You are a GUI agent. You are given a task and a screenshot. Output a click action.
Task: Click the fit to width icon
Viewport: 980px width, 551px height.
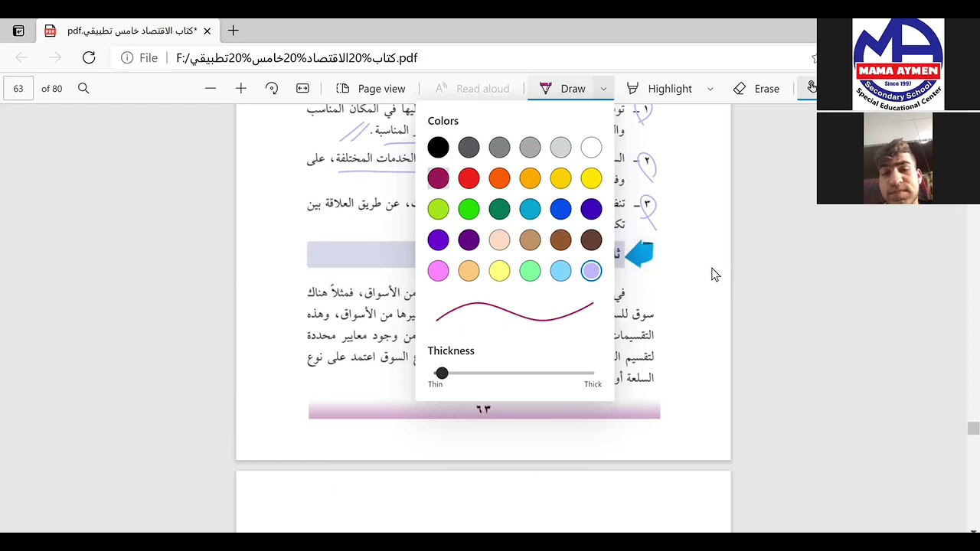click(x=302, y=89)
